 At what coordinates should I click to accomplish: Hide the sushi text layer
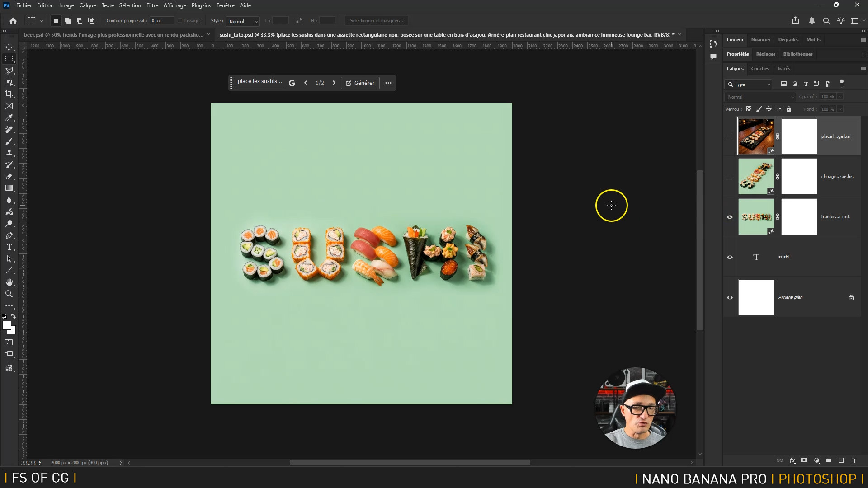(730, 257)
